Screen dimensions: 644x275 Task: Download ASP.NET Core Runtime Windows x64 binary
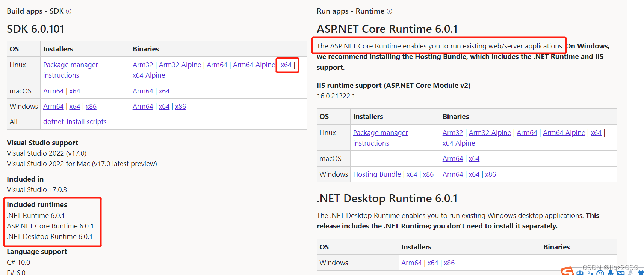[474, 174]
